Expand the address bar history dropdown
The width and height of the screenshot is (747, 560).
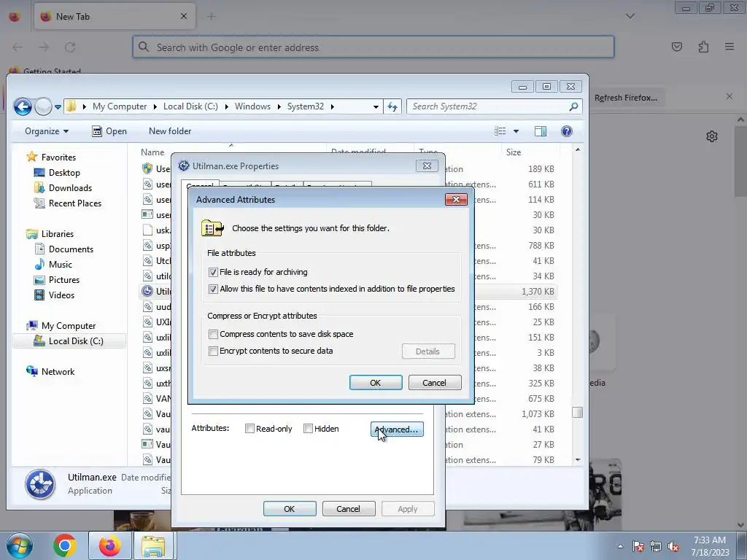[x=376, y=106]
